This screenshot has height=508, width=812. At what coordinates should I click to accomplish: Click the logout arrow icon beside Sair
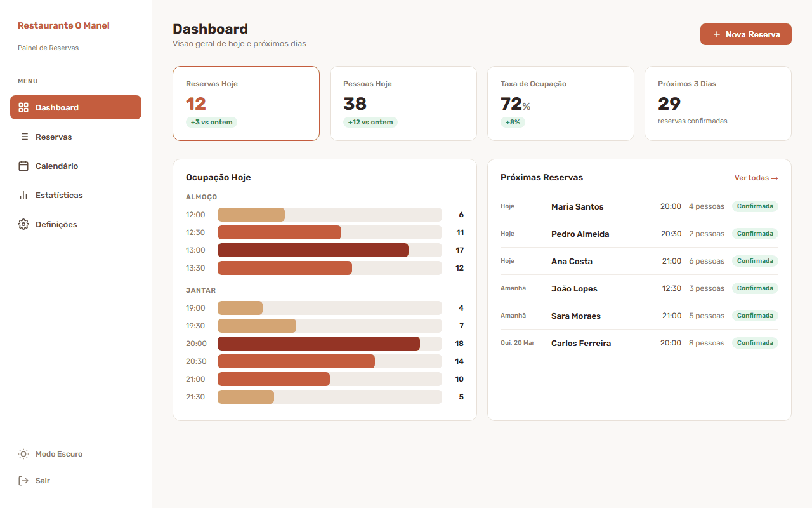pyautogui.click(x=23, y=481)
